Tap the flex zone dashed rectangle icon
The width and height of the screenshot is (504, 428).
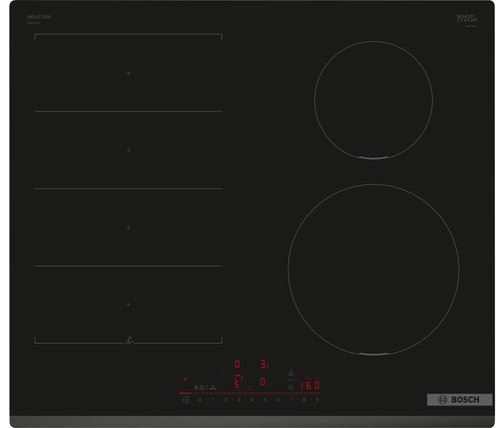(223, 373)
